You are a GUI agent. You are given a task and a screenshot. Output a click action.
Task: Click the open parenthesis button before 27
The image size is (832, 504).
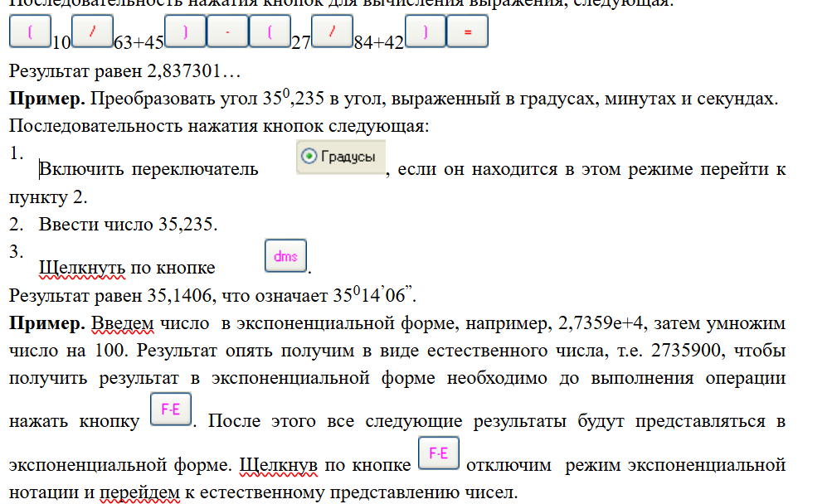coord(270,32)
